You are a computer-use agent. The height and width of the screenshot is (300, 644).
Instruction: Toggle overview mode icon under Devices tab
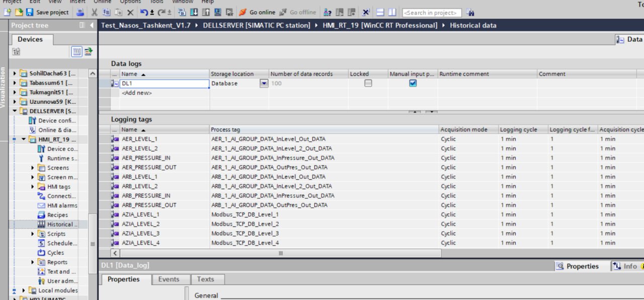17,51
